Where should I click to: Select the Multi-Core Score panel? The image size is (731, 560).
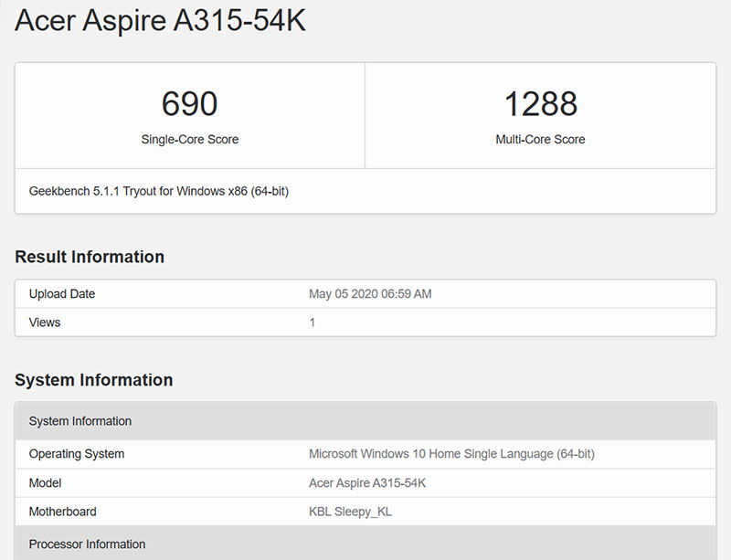click(540, 115)
